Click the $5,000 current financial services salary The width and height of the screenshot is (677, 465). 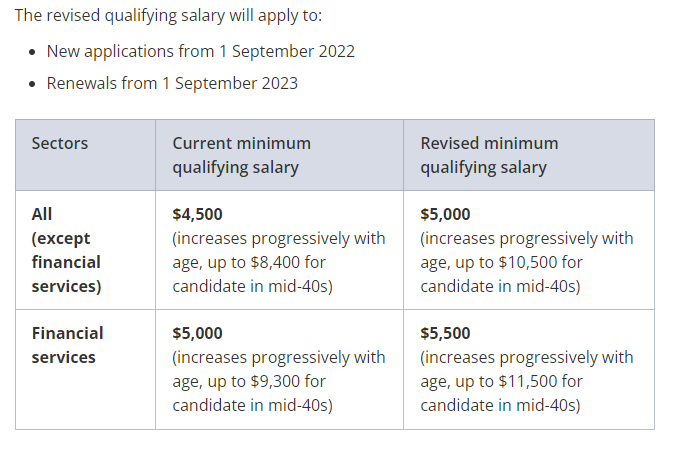(197, 333)
